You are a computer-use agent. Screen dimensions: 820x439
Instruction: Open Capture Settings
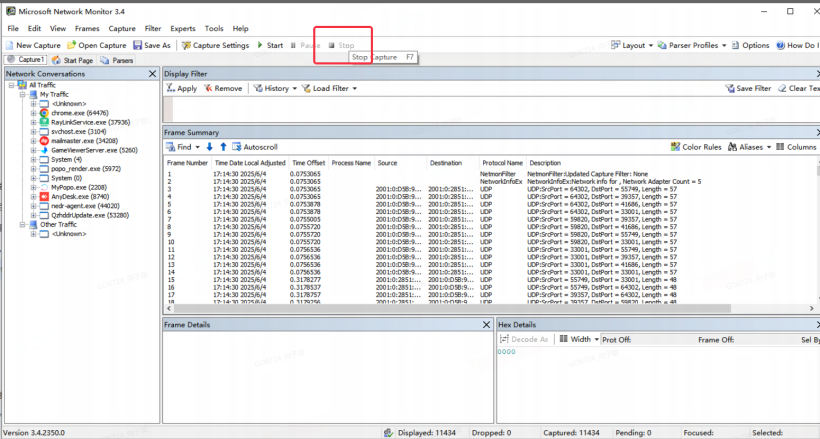coord(215,46)
